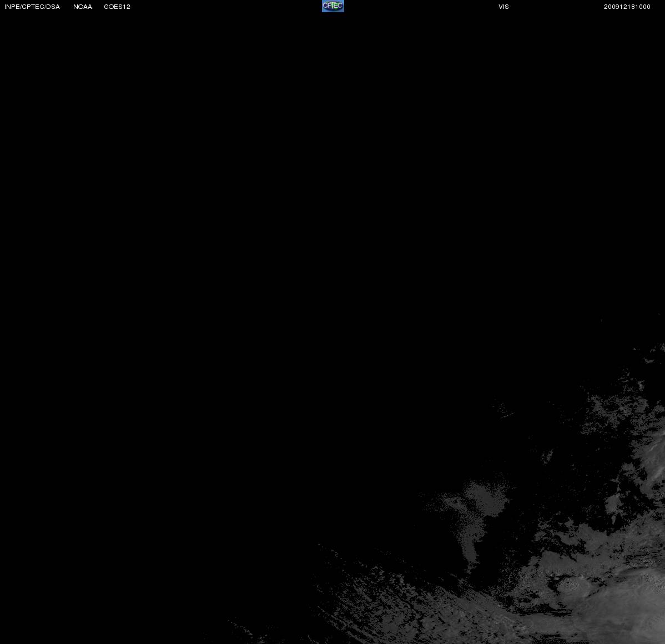
Task: Click the INPE/CPTEC/DSA header text
Action: (x=32, y=7)
